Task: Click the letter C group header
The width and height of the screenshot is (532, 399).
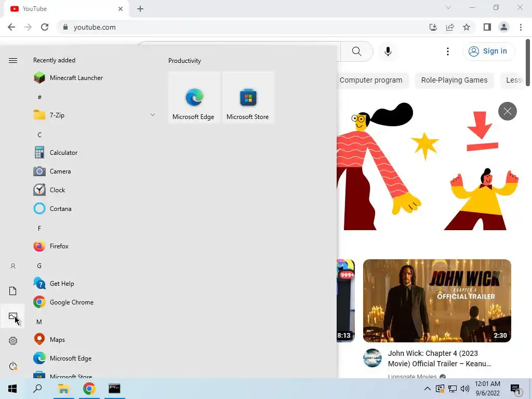Action: (x=39, y=135)
